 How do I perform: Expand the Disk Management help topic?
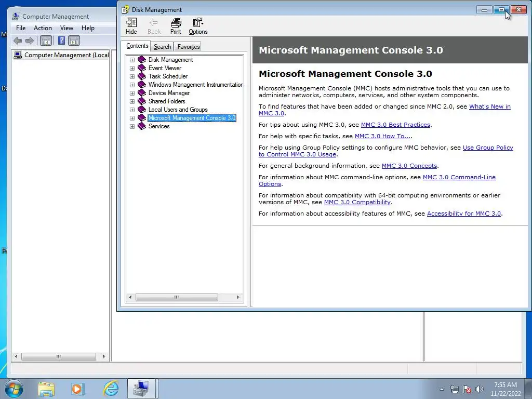pos(132,60)
